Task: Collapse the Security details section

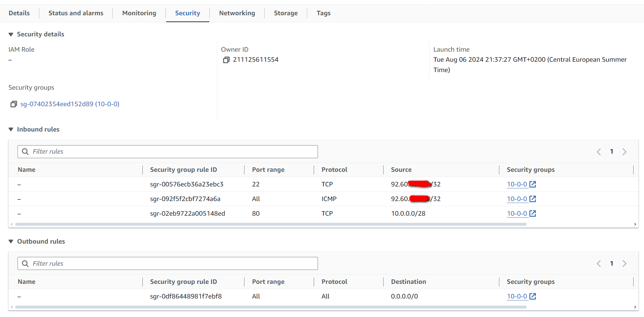Action: pyautogui.click(x=11, y=34)
